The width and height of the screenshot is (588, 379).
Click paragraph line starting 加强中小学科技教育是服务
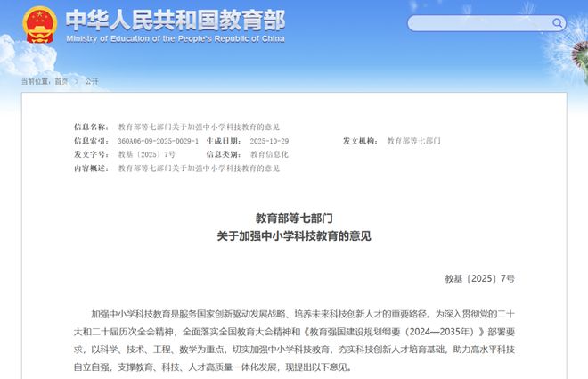click(x=303, y=314)
